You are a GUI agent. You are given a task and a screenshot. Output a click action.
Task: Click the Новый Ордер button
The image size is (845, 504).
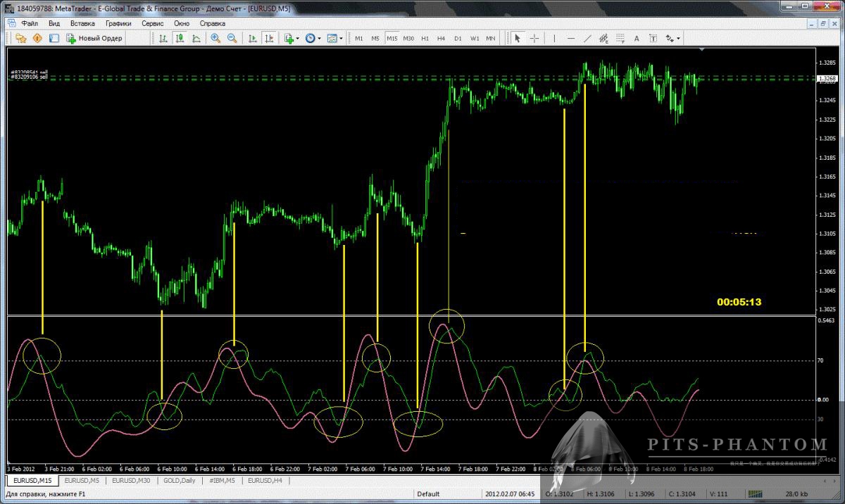[94, 38]
